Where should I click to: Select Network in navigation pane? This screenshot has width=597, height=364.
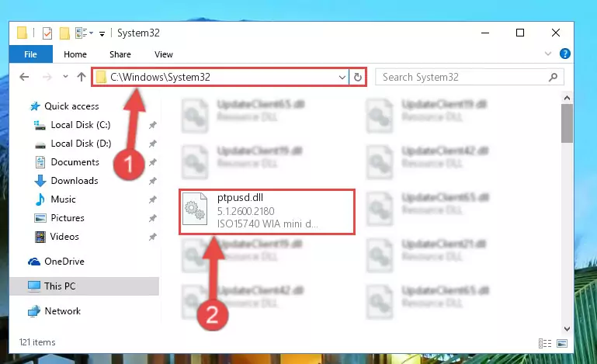[62, 311]
